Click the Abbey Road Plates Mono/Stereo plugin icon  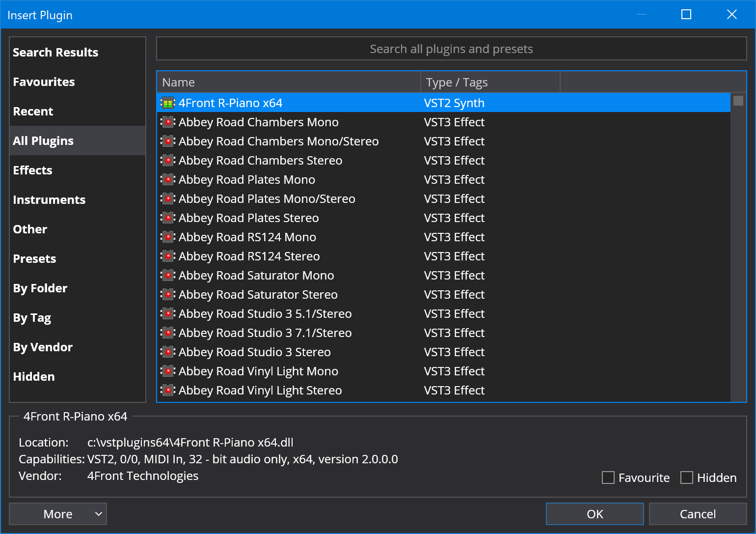(168, 198)
